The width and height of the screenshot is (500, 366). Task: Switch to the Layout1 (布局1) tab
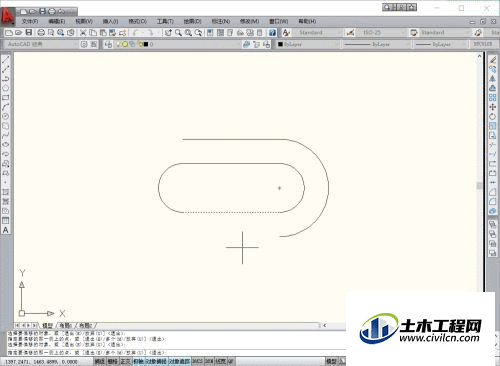tap(66, 325)
